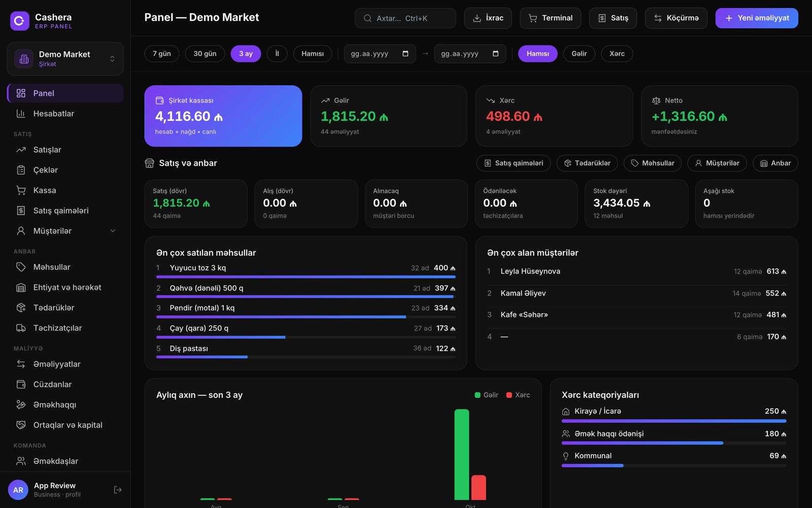Open the Satış qaimələri shortcut chip

513,163
